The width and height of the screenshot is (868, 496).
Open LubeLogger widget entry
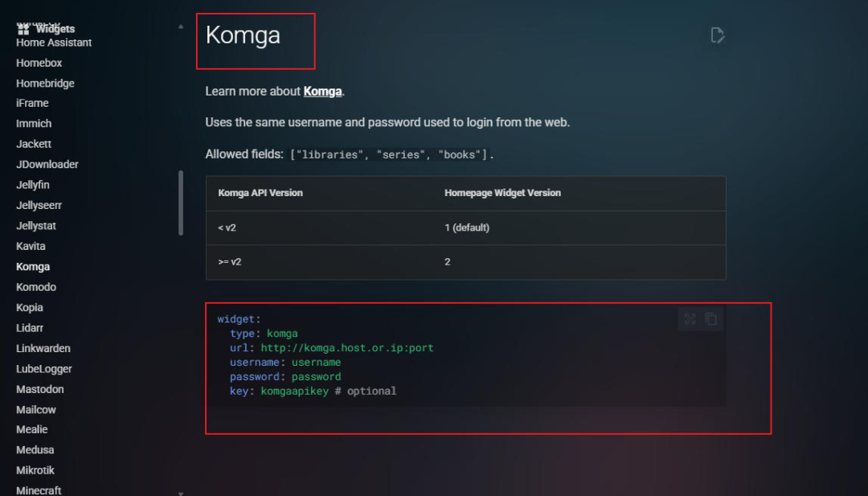point(43,369)
